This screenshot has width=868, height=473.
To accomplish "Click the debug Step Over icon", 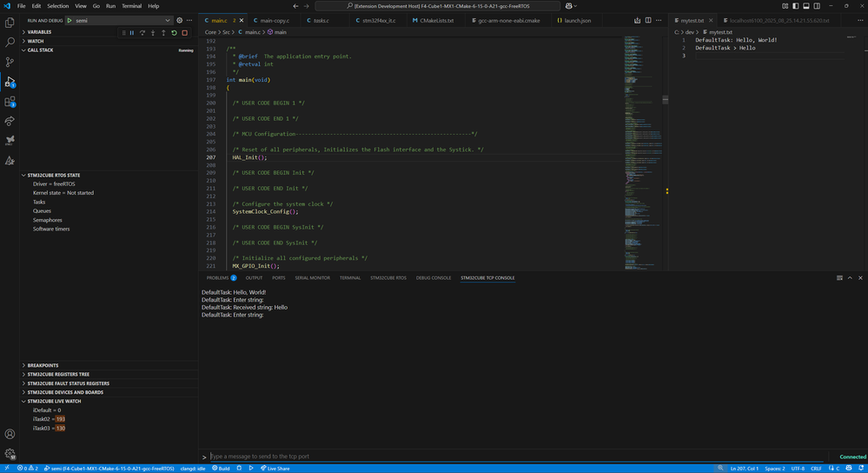I will [142, 33].
